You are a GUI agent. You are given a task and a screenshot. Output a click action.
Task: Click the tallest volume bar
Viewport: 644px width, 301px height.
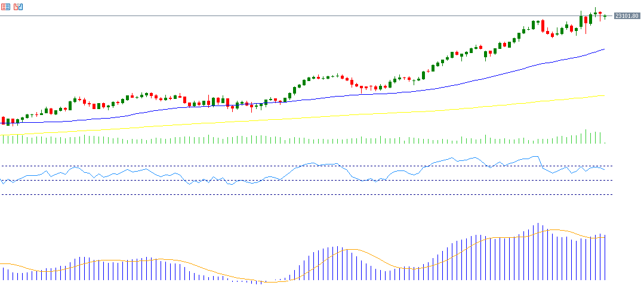coord(586,136)
